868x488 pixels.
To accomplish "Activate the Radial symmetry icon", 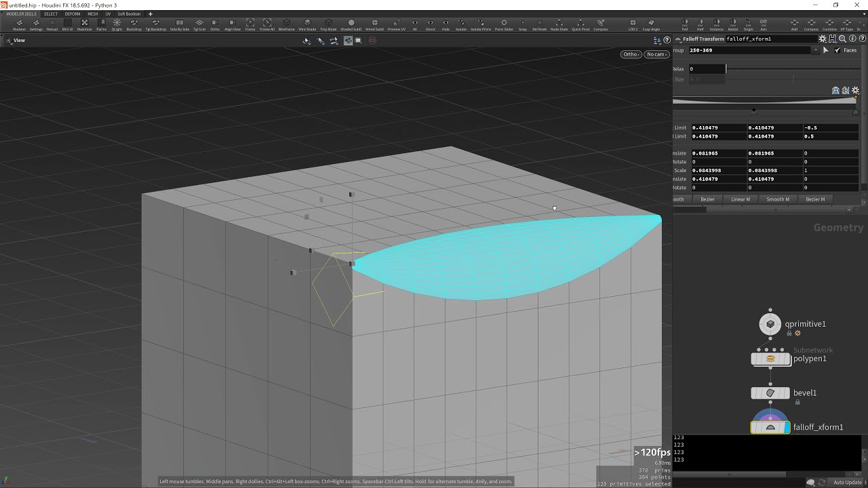I will click(733, 24).
